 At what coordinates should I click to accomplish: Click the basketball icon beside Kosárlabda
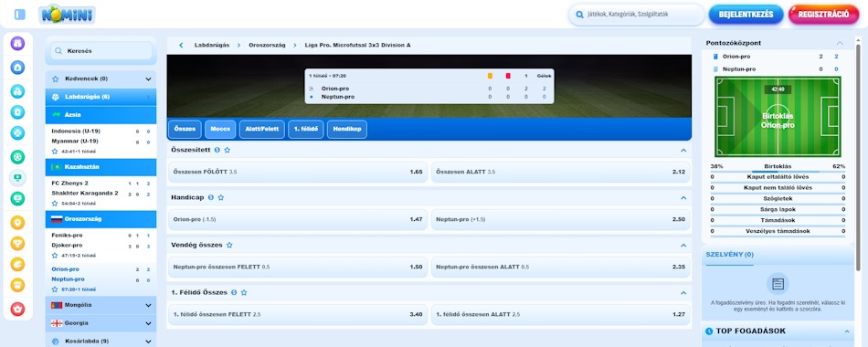click(x=56, y=342)
